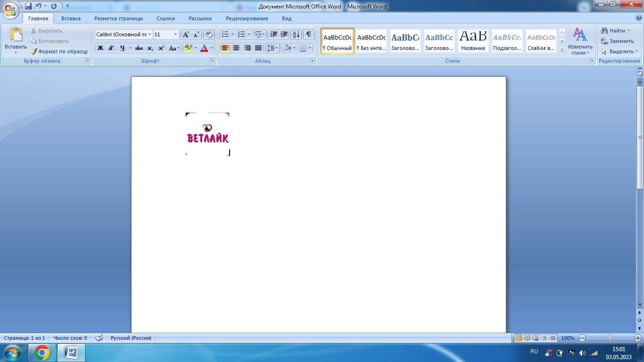Switch to full screen reading view
The image size is (644, 362).
(527, 338)
